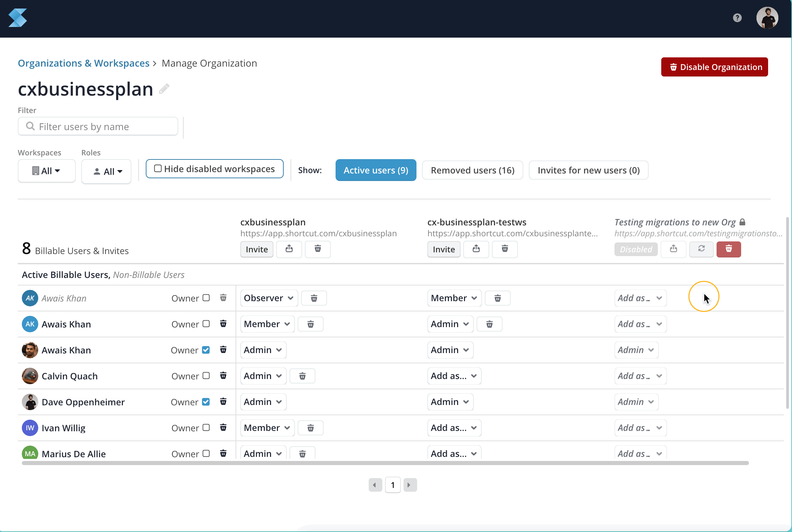Uncheck the Owner checkbox for Dave Oppenheimer

[206, 402]
